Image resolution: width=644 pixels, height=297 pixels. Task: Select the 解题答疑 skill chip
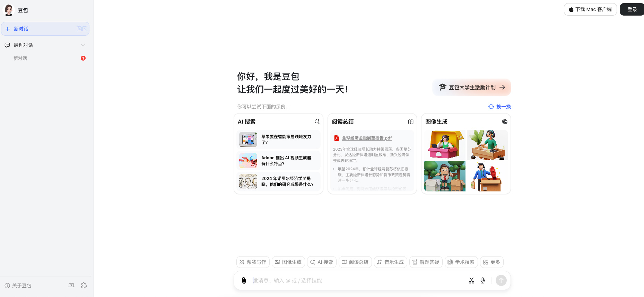click(x=426, y=262)
